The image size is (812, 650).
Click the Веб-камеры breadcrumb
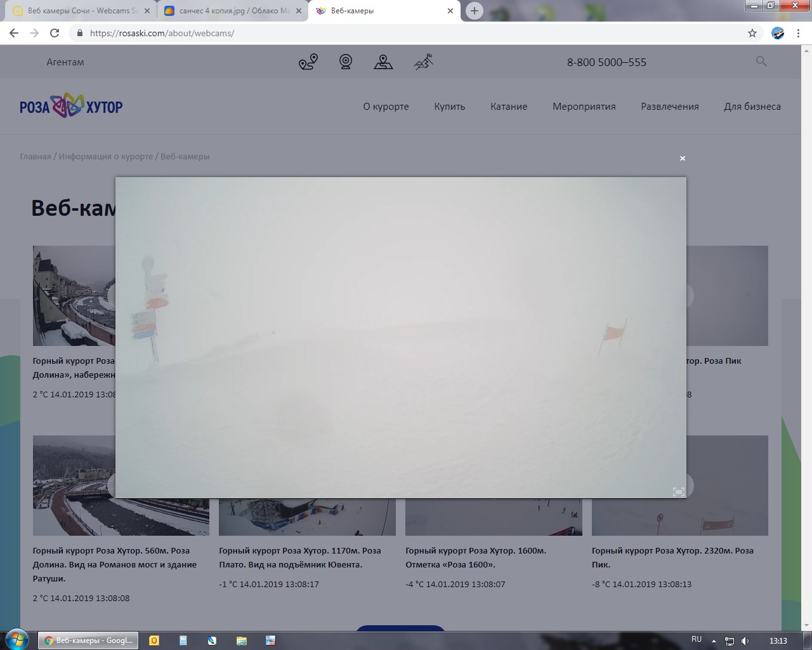185,156
